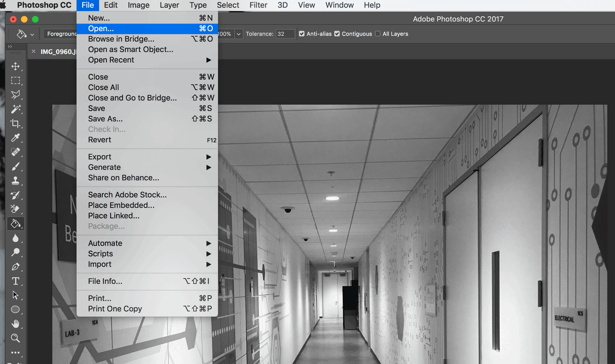615x364 pixels.
Task: Choose Save As... from the File menu
Action: point(105,119)
